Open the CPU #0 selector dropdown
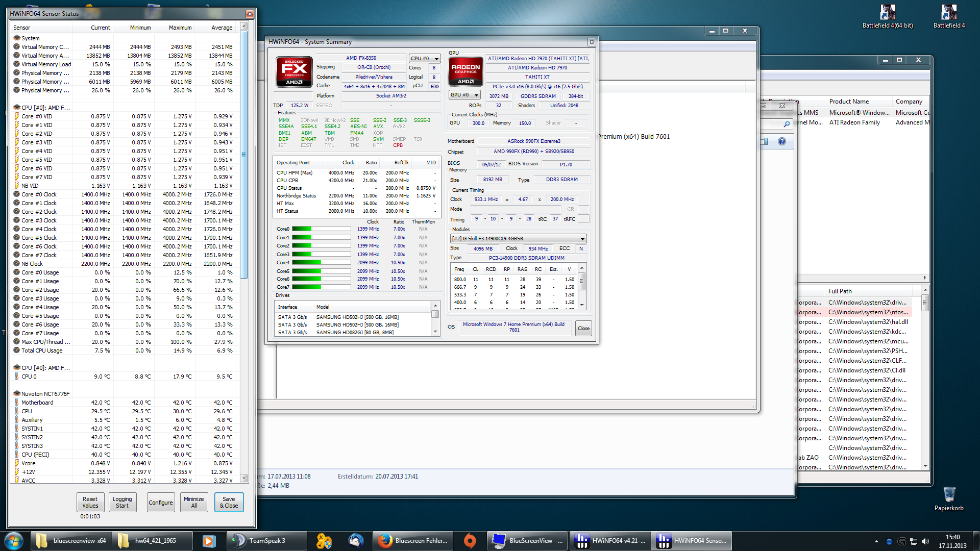The image size is (980, 551). pos(425,59)
